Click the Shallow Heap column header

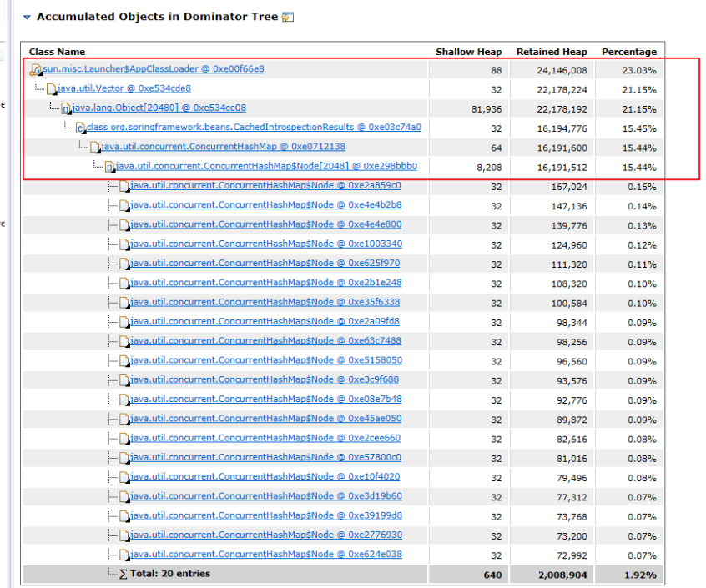point(469,52)
